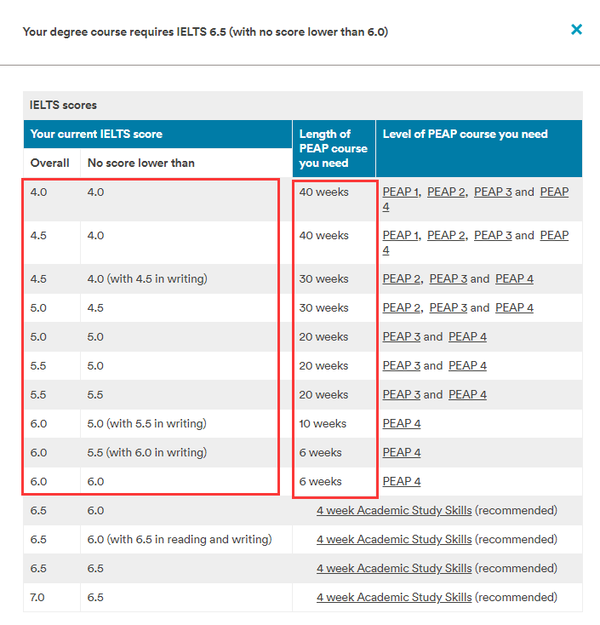
Task: Click 'Length of PEAP course you need' header
Action: [333, 148]
